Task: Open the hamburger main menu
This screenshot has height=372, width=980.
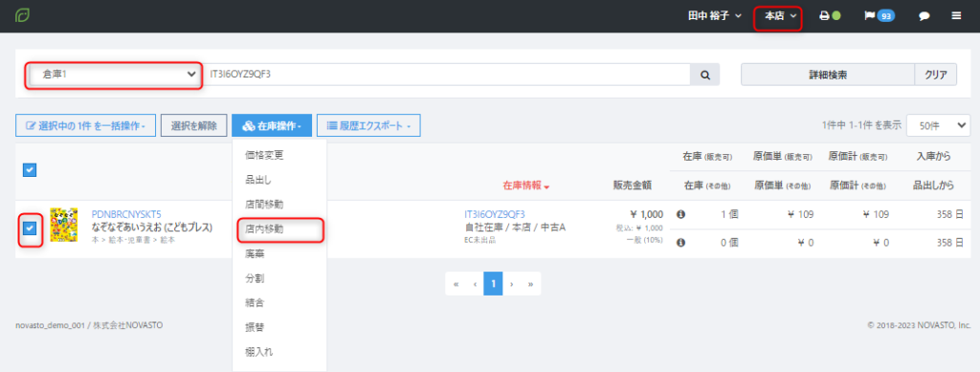Action: coord(956,16)
